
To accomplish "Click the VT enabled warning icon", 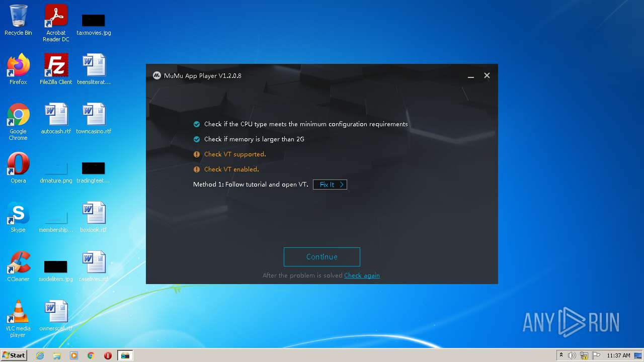I will click(x=197, y=169).
